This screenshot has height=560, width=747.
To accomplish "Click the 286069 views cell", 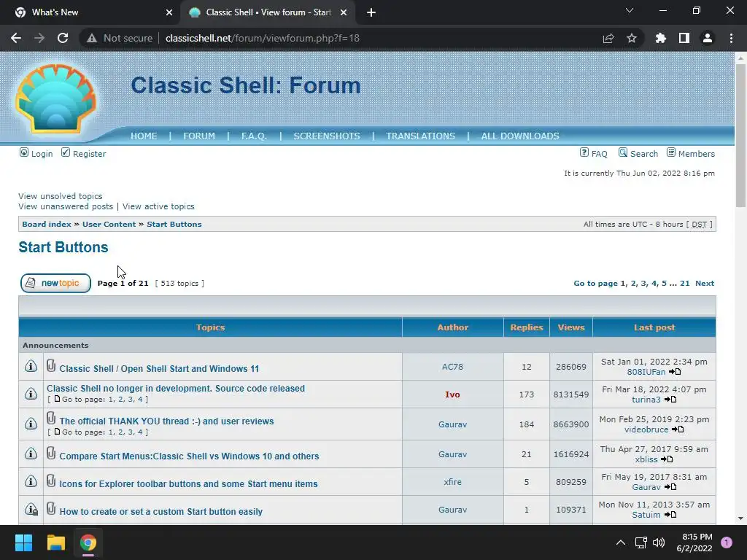I will pyautogui.click(x=571, y=367).
